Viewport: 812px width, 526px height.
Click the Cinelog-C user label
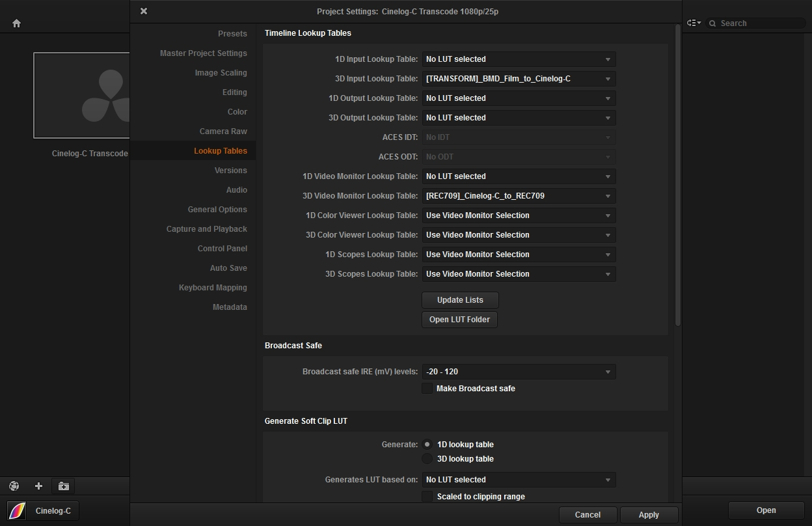coord(53,511)
